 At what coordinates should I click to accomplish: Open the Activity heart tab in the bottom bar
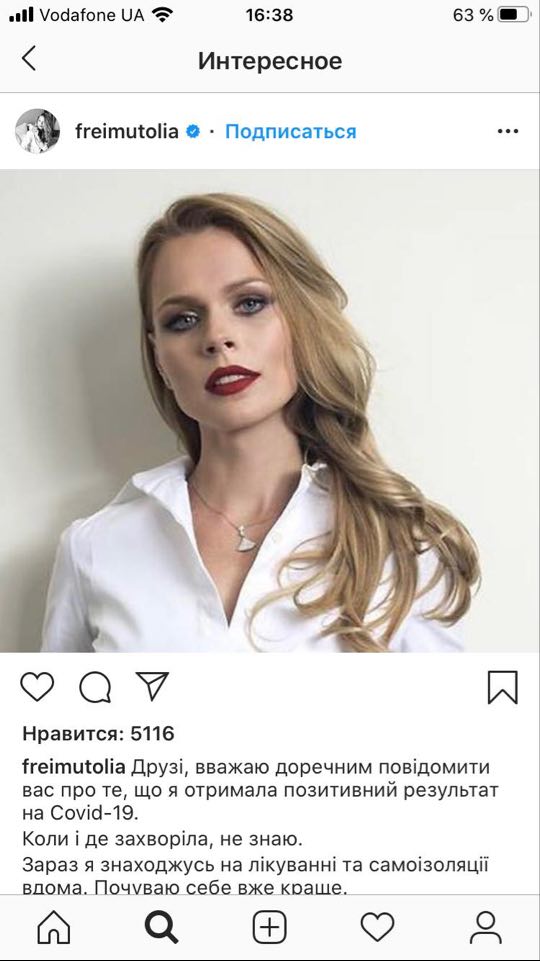[377, 927]
